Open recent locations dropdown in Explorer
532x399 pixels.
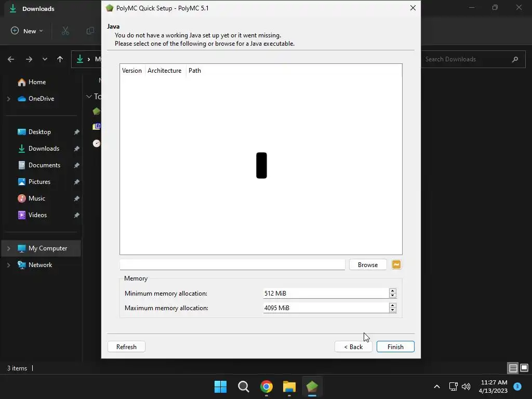tap(45, 59)
